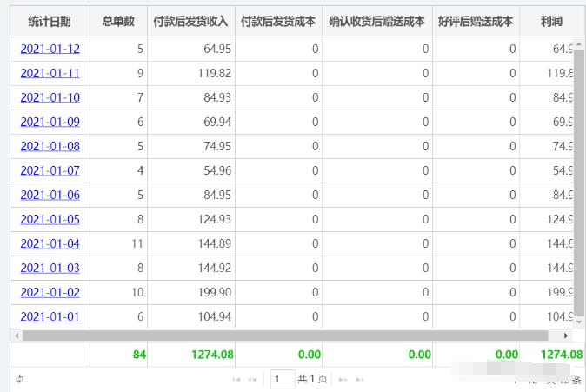Click the horizontal scrollbar thumb
Image resolution: width=586 pixels, height=392 pixels.
coord(278,336)
